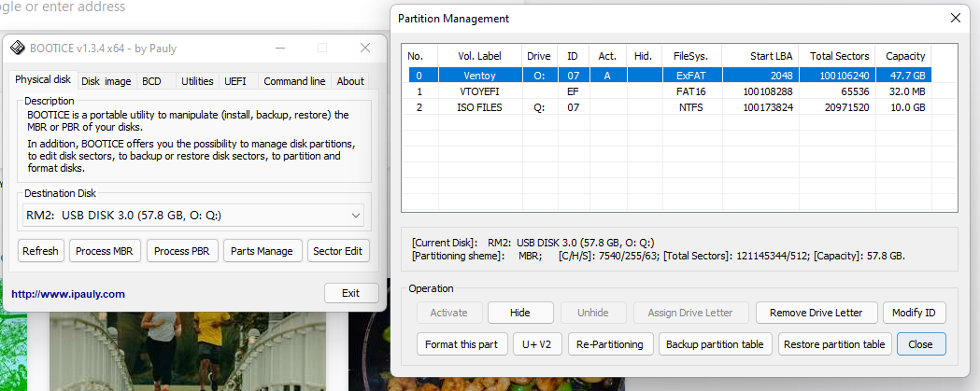
Task: Click the 10.0 GB capacity cell
Action: pos(903,106)
